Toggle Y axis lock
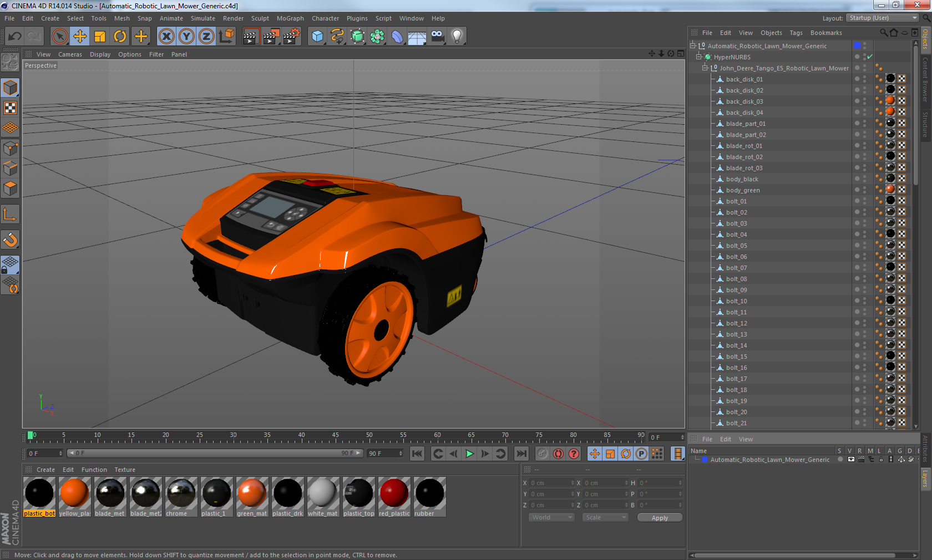 (x=186, y=37)
